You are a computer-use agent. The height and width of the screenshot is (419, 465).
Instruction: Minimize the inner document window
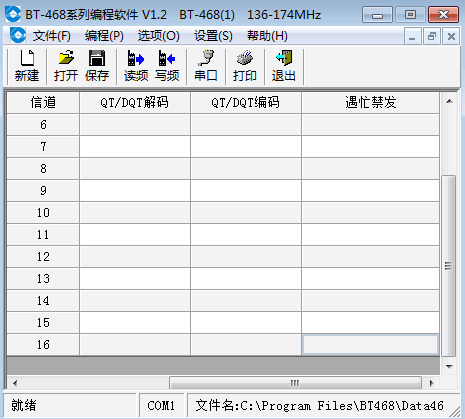[x=412, y=36]
